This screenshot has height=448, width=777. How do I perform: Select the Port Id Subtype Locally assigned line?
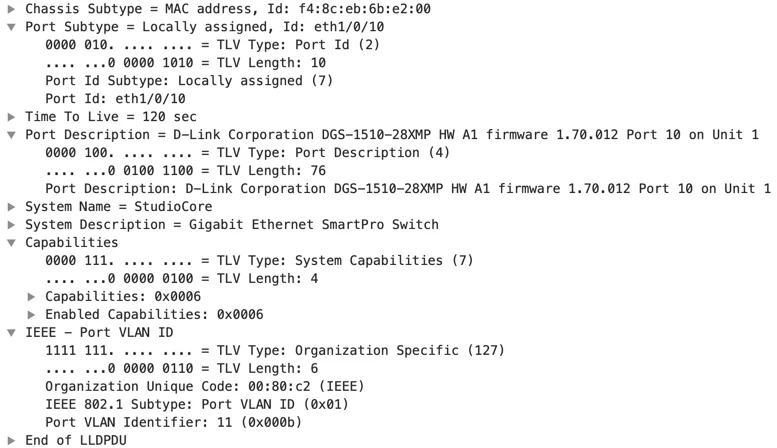tap(189, 81)
